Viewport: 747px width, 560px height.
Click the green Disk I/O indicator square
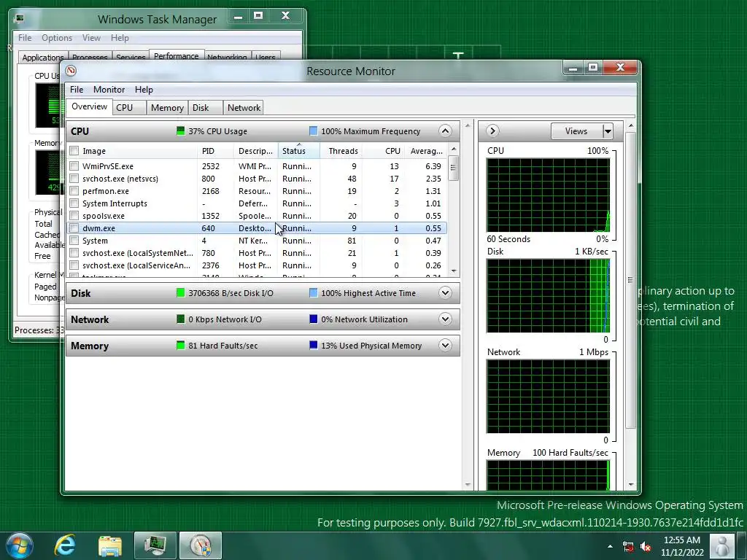coord(181,293)
